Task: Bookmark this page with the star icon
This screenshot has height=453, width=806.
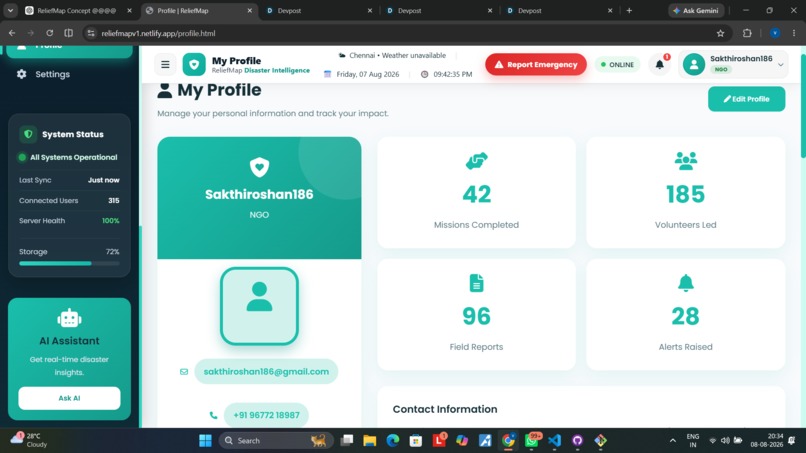Action: point(720,33)
